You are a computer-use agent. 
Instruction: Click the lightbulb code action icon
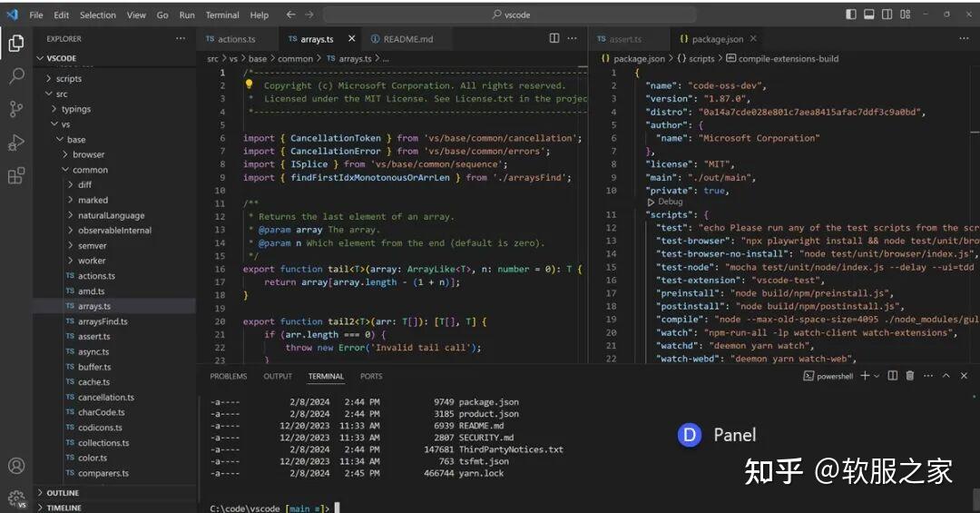(249, 84)
